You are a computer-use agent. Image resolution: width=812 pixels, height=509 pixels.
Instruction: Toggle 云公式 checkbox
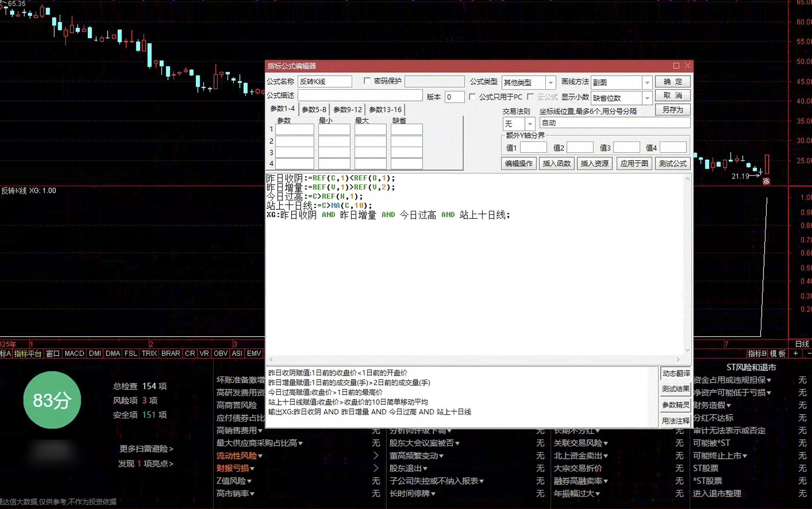pyautogui.click(x=531, y=97)
